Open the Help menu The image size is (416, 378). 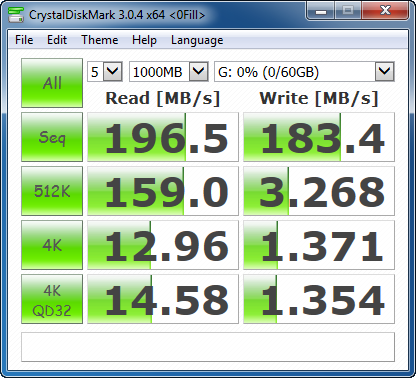click(144, 40)
